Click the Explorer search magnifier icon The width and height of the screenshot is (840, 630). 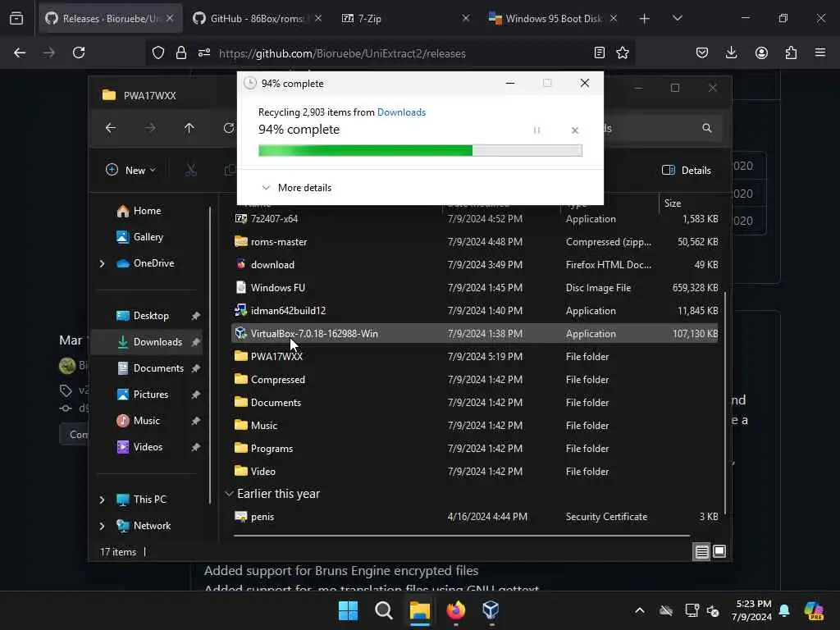pyautogui.click(x=707, y=128)
